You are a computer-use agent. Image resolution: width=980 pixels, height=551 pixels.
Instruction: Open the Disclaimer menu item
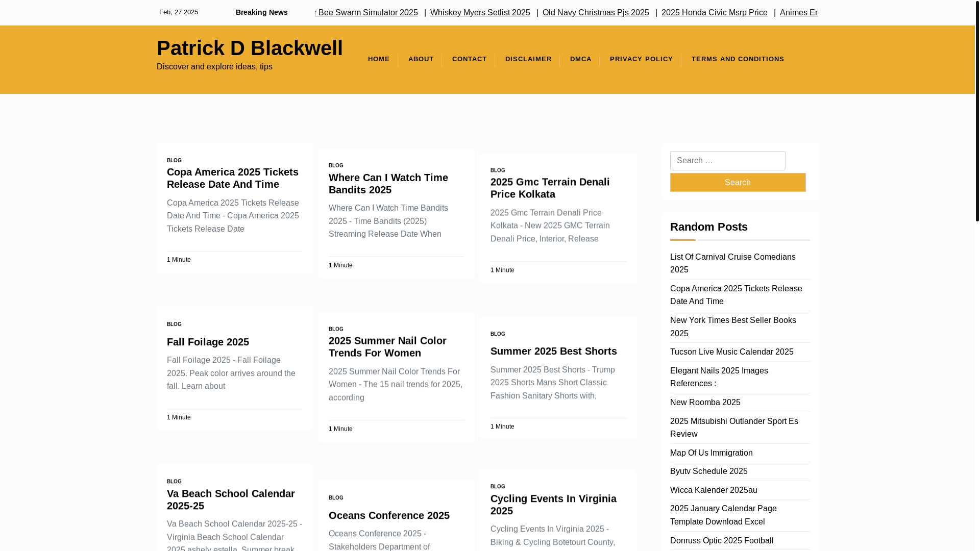tap(528, 59)
